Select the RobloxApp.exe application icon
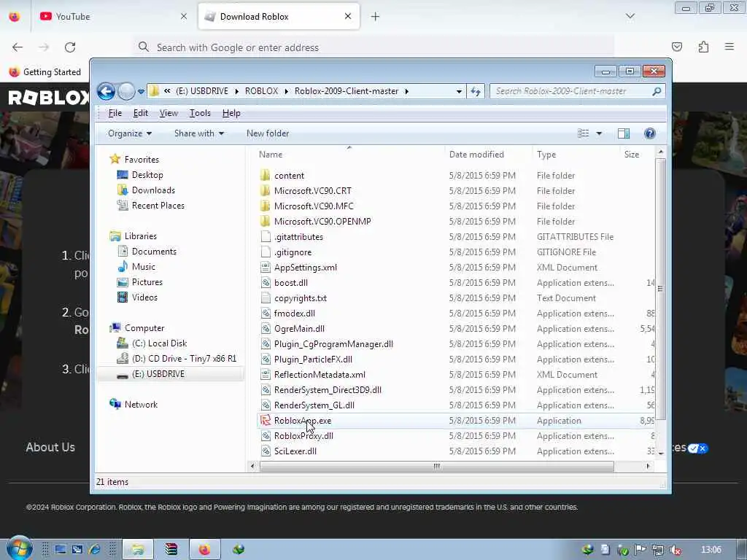Viewport: 747px width, 560px height. [x=266, y=421]
